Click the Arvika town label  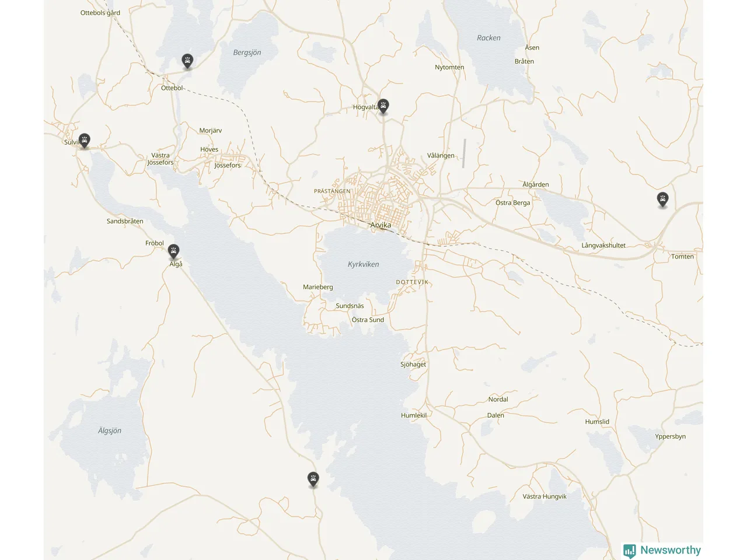point(381,225)
